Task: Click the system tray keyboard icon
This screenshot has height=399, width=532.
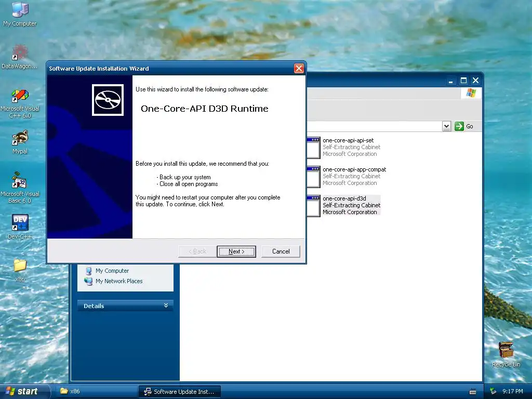Action: coord(473,392)
